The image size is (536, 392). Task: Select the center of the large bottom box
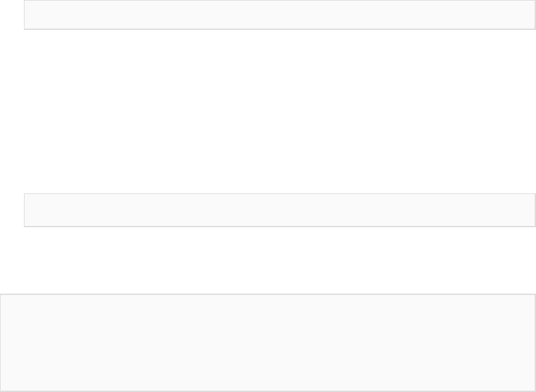click(x=268, y=342)
